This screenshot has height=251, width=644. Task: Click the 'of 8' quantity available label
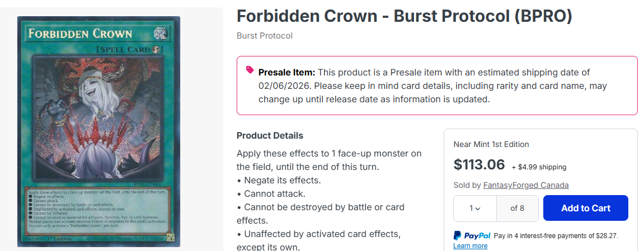click(x=518, y=208)
